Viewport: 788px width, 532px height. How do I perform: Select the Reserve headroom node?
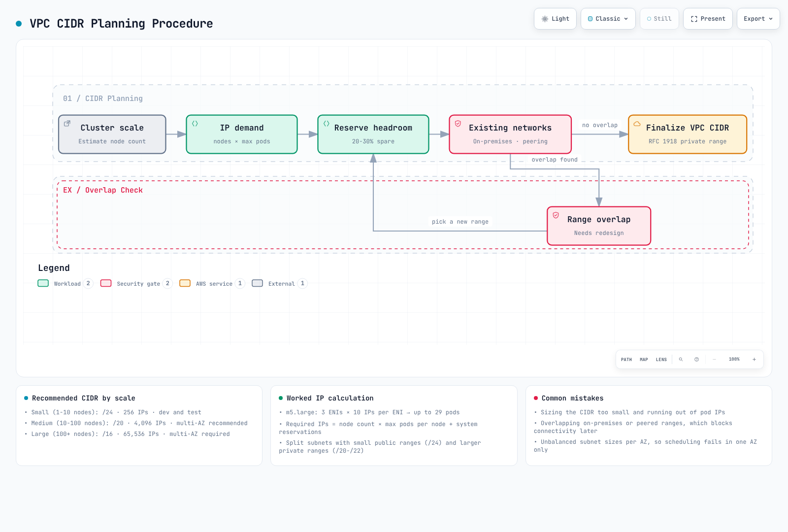click(373, 134)
